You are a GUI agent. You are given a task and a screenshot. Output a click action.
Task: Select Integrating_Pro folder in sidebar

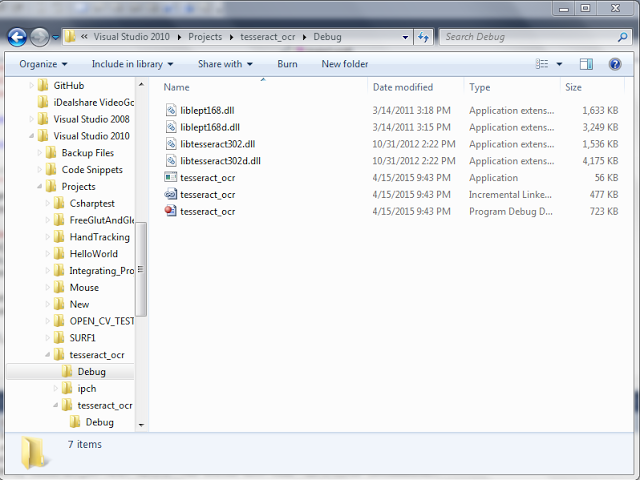click(x=102, y=271)
